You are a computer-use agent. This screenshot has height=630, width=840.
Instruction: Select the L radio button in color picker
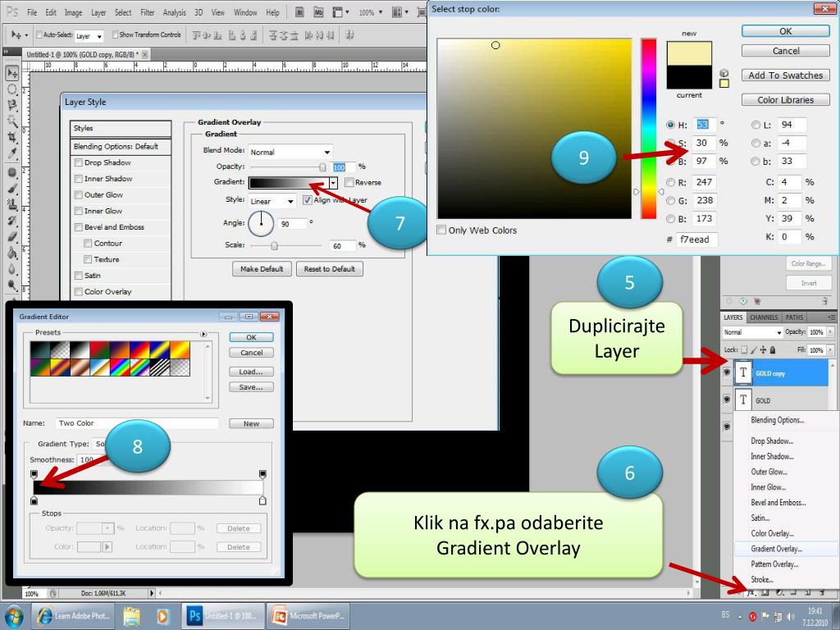pyautogui.click(x=756, y=125)
